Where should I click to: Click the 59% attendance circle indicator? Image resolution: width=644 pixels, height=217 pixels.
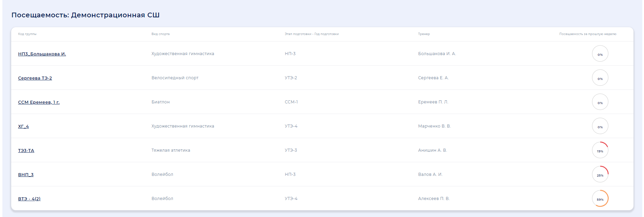600,199
